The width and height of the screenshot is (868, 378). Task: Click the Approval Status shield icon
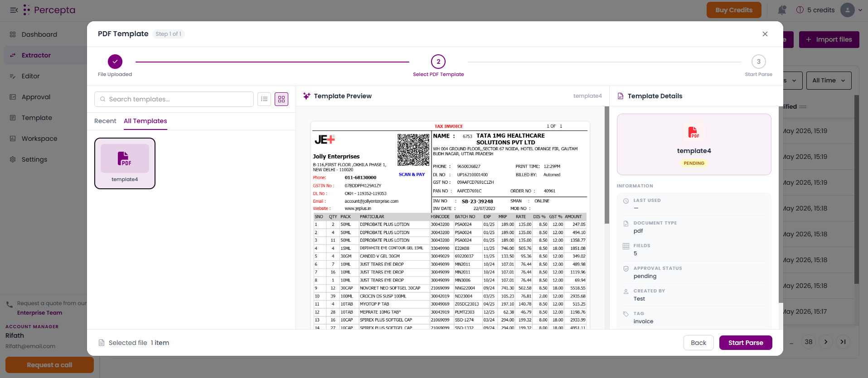(x=626, y=269)
